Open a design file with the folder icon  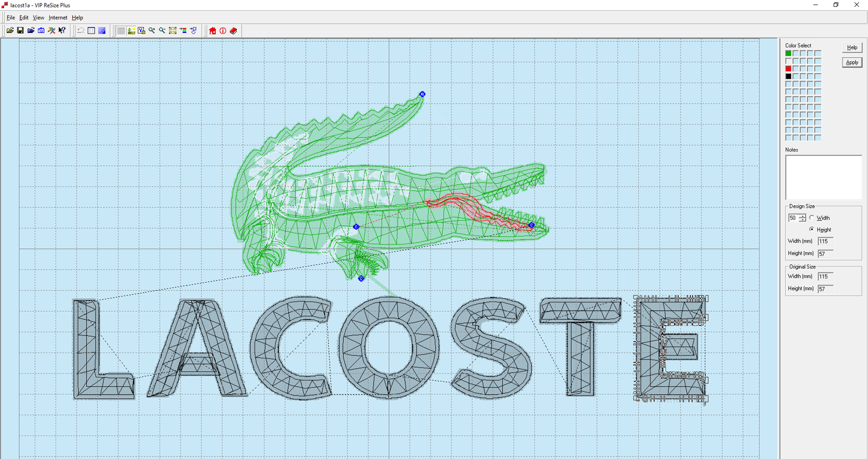coord(10,31)
